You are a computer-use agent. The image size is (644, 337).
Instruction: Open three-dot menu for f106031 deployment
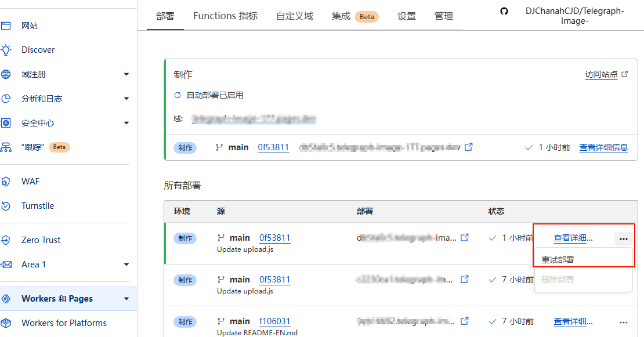(624, 322)
